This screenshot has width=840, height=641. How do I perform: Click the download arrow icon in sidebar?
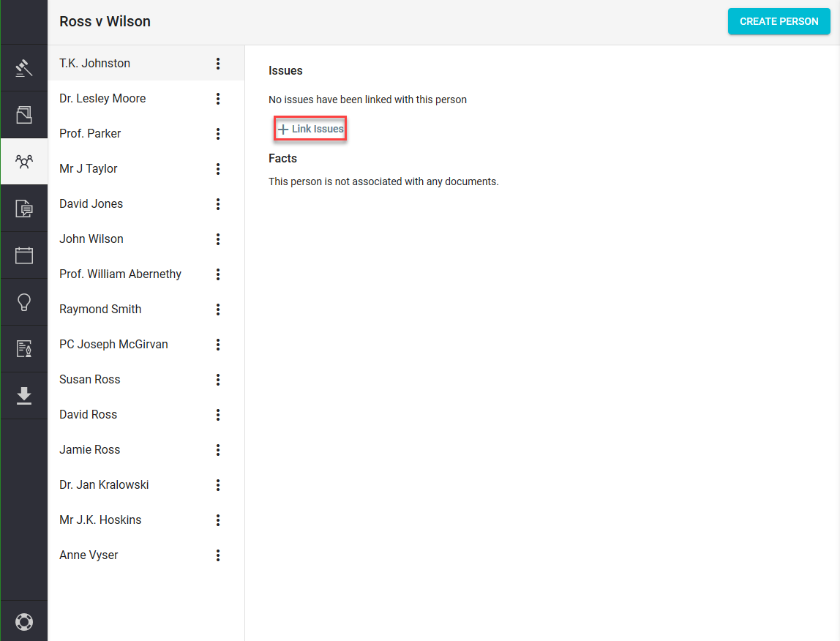pyautogui.click(x=24, y=396)
